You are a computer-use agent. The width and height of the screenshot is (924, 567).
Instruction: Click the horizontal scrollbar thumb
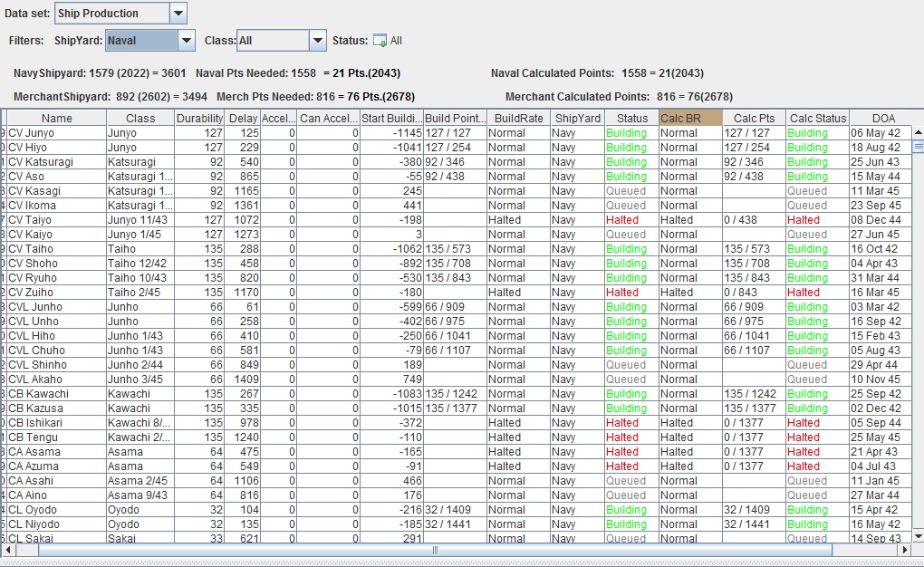(x=435, y=549)
